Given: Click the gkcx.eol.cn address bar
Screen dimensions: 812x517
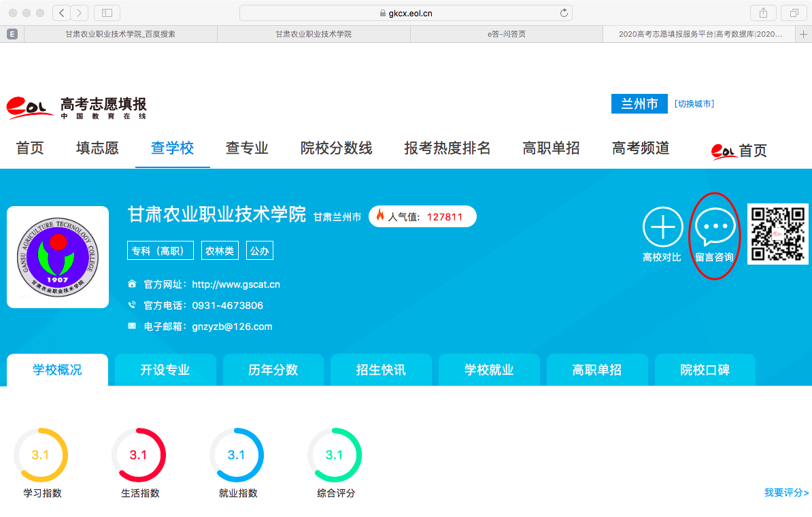Looking at the screenshot, I should (x=405, y=13).
